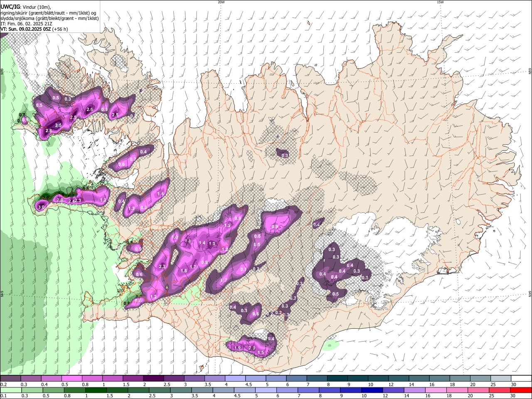The width and height of the screenshot is (532, 399).
Task: Pick lavender snow swatch between 4 and 4.5
Action: tap(235, 379)
